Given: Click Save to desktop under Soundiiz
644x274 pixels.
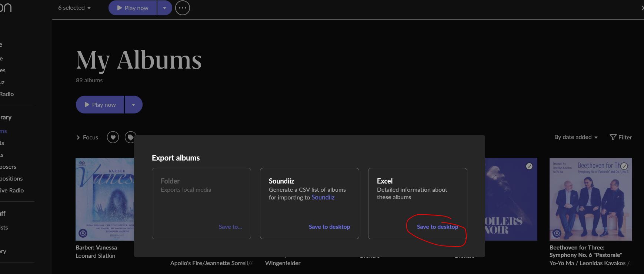Looking at the screenshot, I should [329, 227].
